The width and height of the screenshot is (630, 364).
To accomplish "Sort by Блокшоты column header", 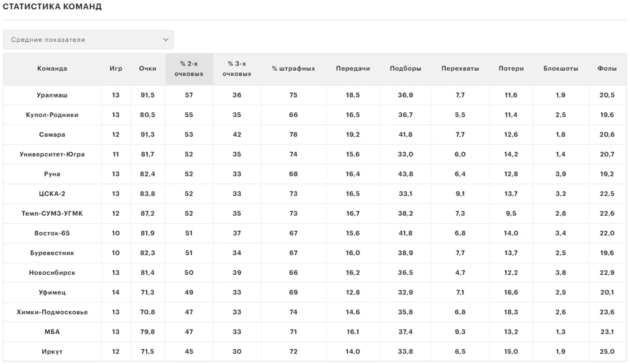I will coord(561,69).
